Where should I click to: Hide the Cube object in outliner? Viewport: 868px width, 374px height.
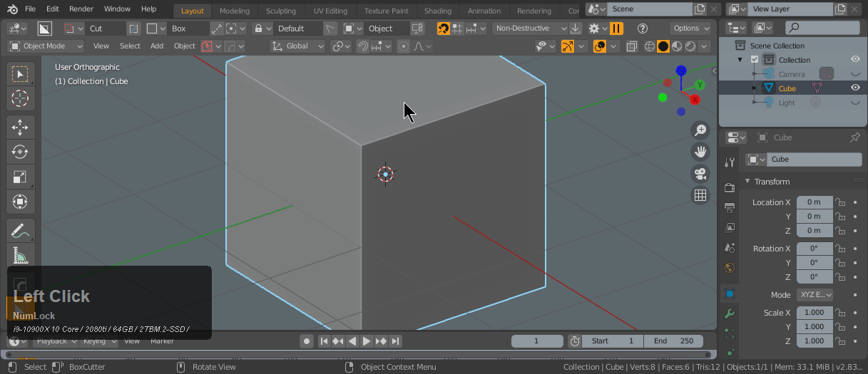click(x=854, y=88)
